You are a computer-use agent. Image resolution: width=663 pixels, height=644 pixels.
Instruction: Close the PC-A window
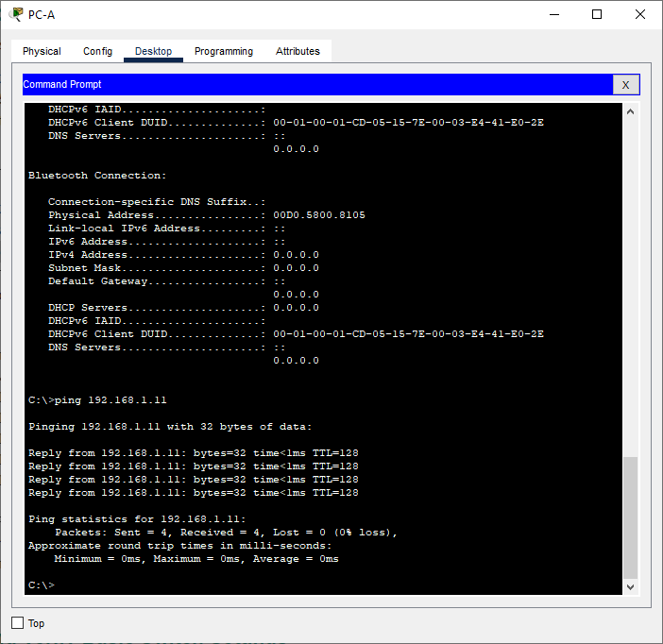[x=640, y=14]
